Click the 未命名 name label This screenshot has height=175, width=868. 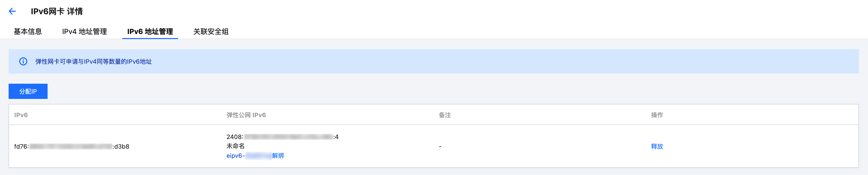point(236,146)
